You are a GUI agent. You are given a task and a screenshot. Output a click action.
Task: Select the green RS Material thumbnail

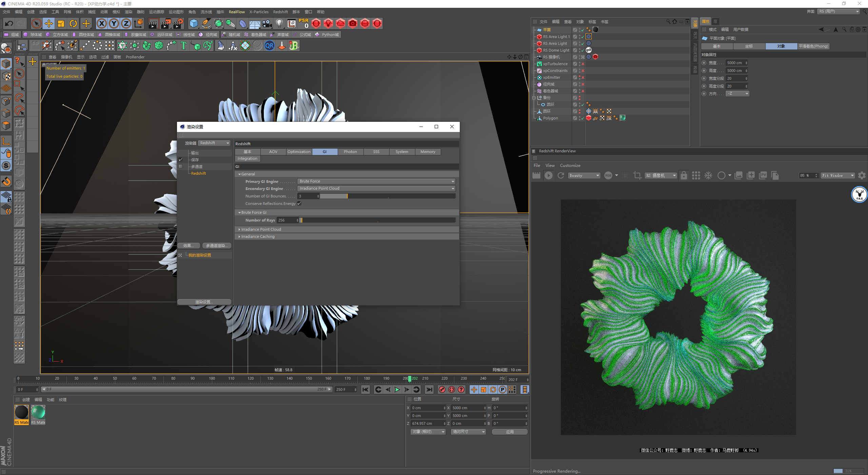tap(38, 413)
